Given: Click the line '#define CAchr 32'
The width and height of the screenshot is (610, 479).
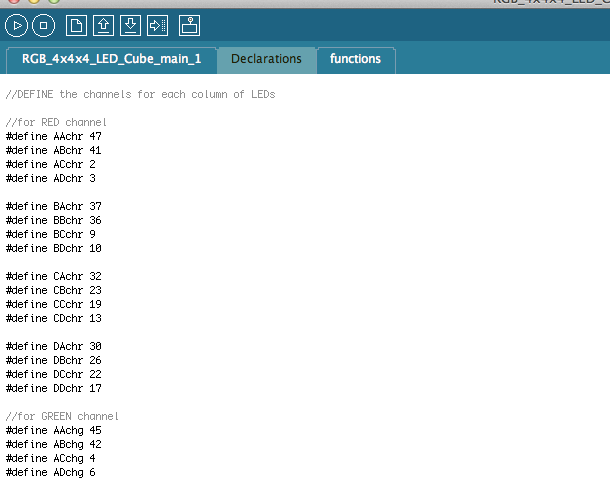Looking at the screenshot, I should [54, 276].
